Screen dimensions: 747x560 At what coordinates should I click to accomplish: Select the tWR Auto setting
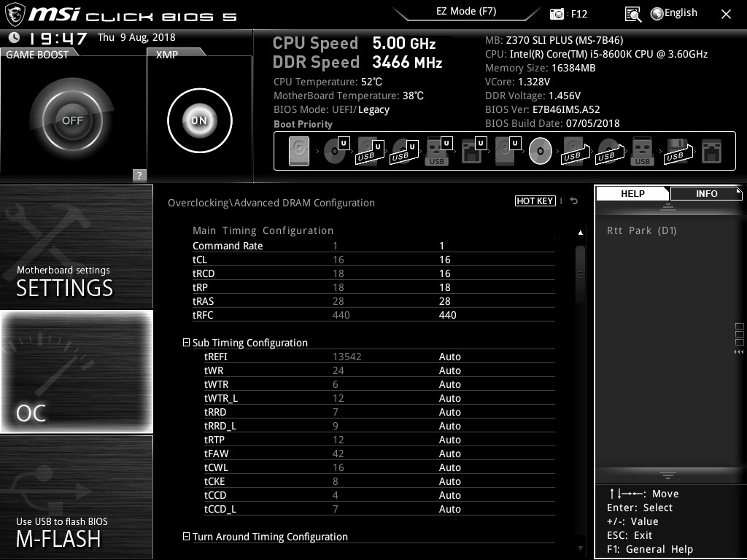pos(449,370)
